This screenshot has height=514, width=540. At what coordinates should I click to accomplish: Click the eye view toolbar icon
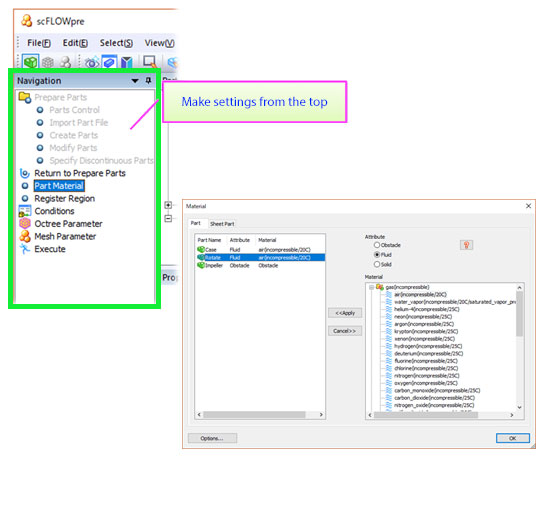92,62
